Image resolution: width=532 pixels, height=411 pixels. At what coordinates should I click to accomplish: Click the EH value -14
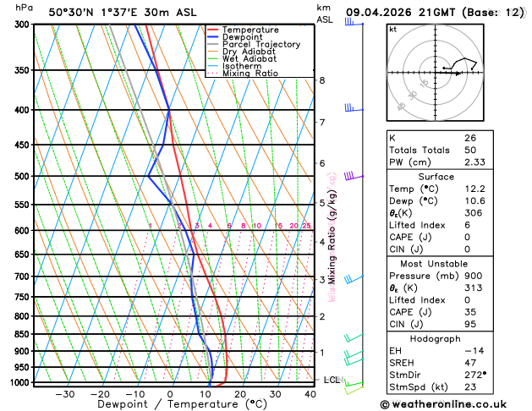click(x=474, y=351)
